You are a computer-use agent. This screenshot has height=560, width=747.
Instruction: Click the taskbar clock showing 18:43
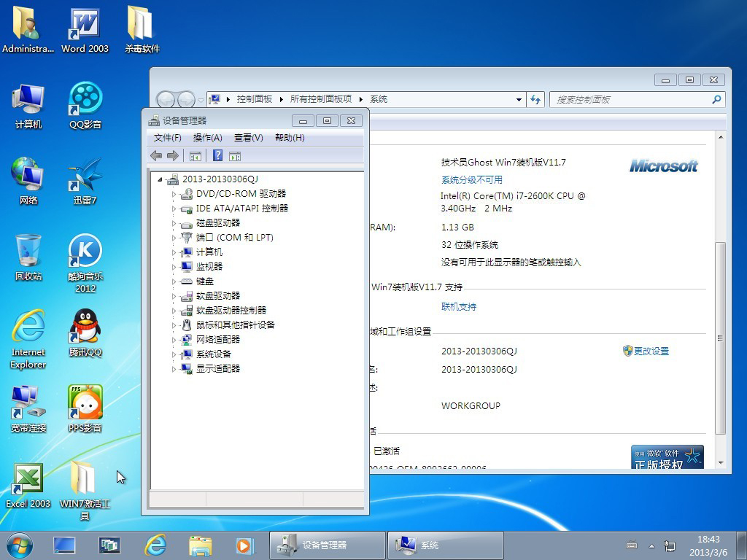(708, 545)
